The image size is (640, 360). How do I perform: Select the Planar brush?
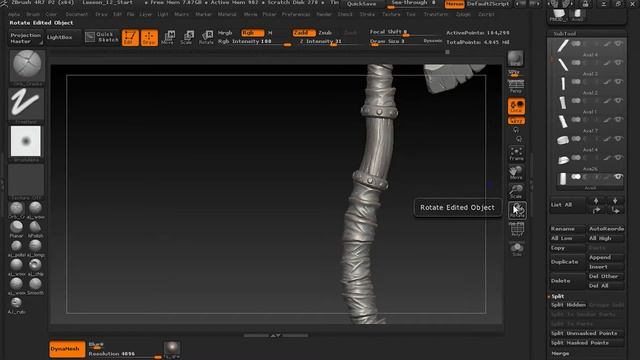16,229
